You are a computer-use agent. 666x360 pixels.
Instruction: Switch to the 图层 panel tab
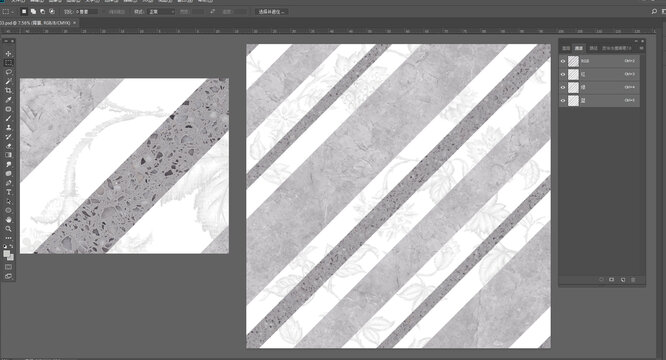566,48
